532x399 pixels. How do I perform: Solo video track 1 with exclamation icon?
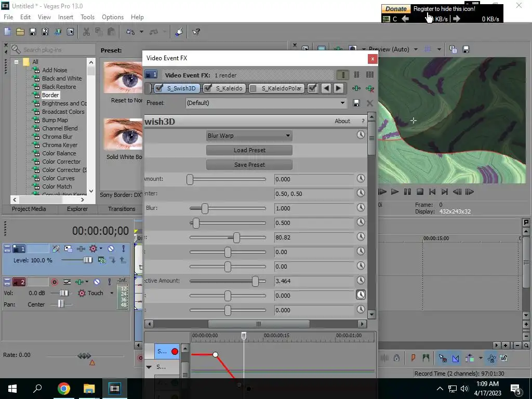123,249
